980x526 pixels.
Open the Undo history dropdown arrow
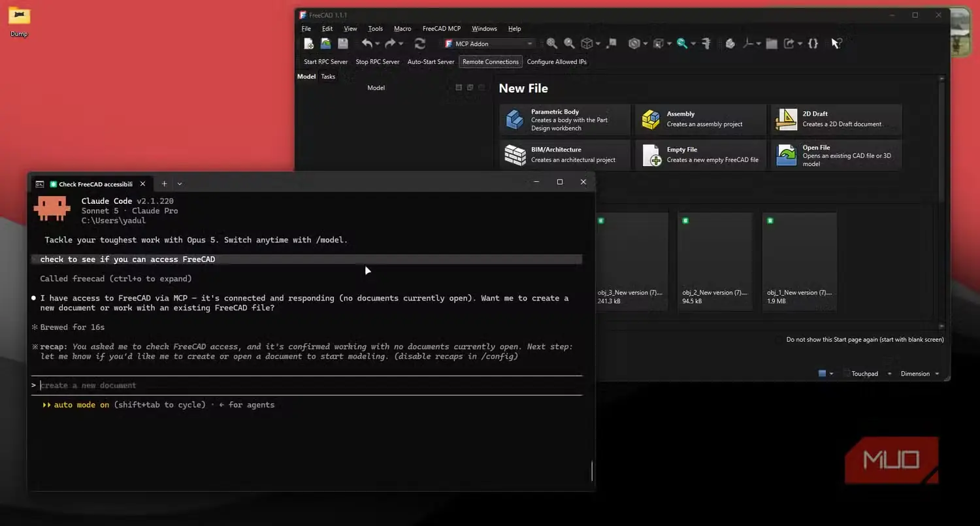pyautogui.click(x=378, y=44)
